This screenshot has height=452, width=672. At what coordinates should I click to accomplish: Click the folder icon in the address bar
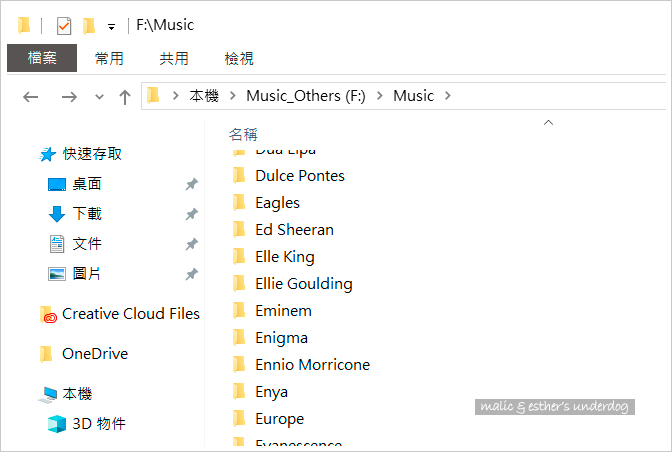coord(153,95)
